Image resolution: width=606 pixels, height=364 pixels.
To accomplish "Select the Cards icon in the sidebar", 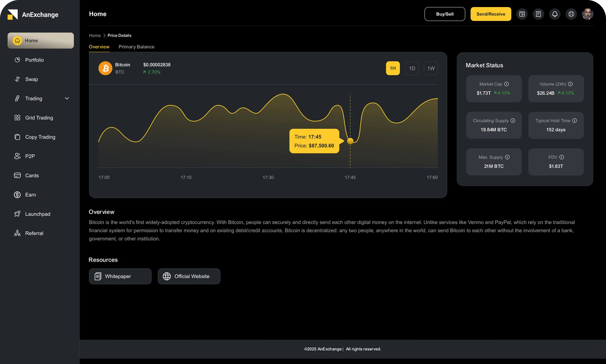I will coord(17,175).
